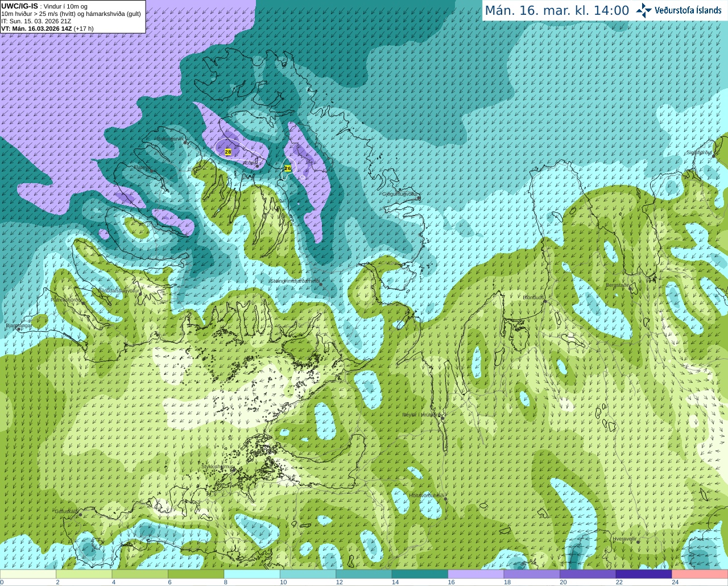Select the lavender 16–18 m/s legend swatch
The width and height of the screenshot is (728, 586).
pyautogui.click(x=476, y=574)
